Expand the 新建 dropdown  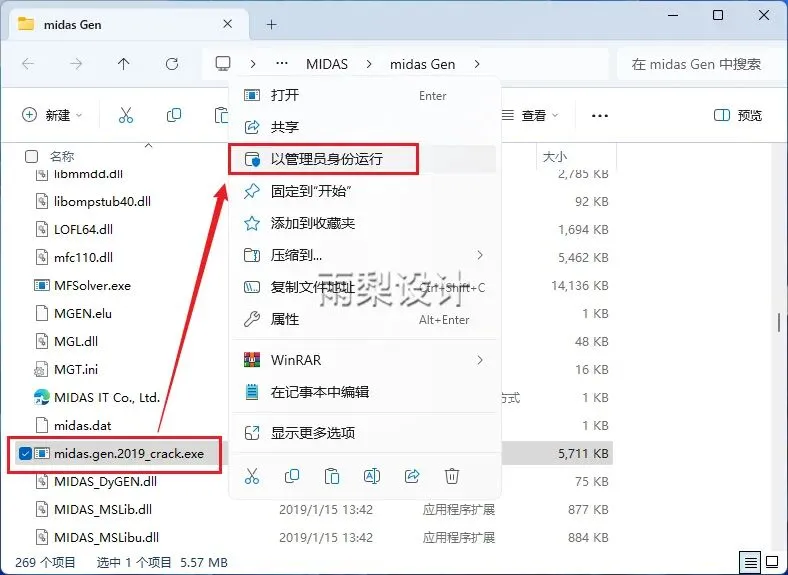tap(52, 115)
